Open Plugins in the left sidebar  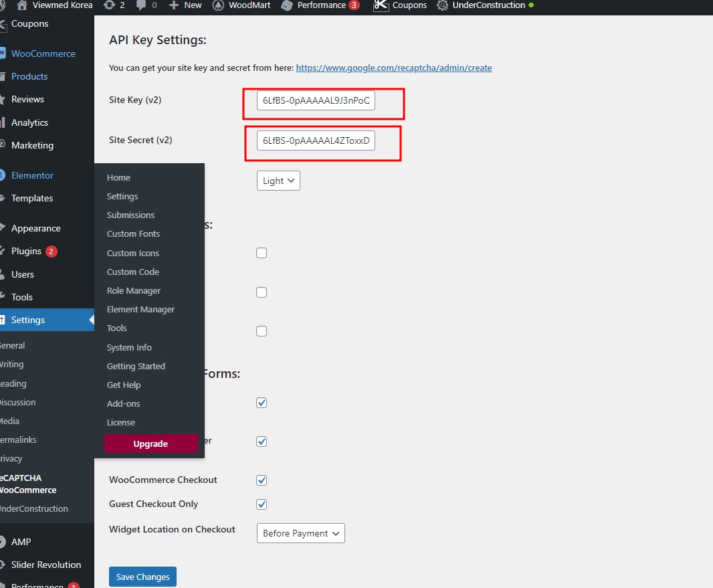(26, 251)
